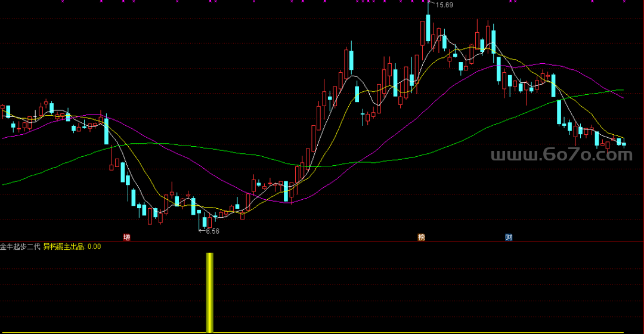The image size is (644, 334).
Task: Select the 6.56 lowest price label
Action: point(212,231)
